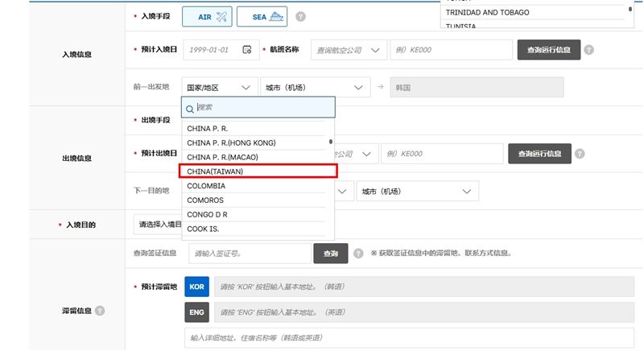Select CONGO D R from list
This screenshot has width=644, height=351.
[254, 215]
